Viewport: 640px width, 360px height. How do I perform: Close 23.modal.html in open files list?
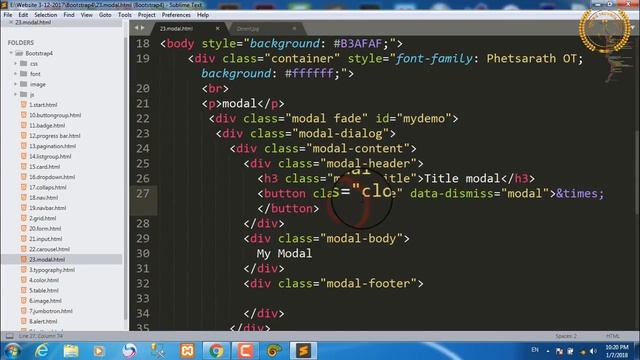[x=11, y=22]
